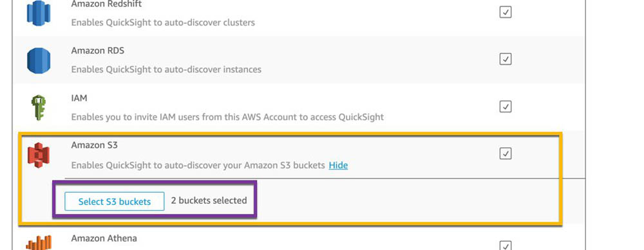Click the Amazon Athena row title
Image resolution: width=644 pixels, height=250 pixels.
104,238
